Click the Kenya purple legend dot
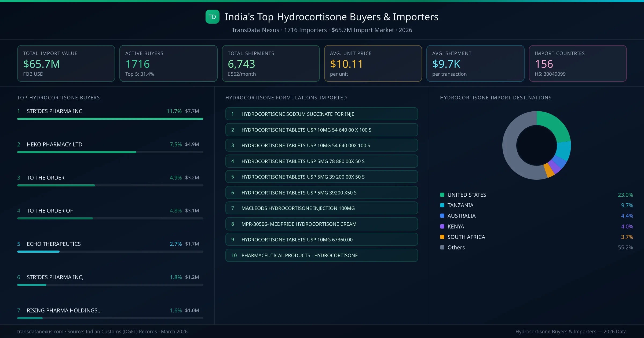 click(x=442, y=226)
